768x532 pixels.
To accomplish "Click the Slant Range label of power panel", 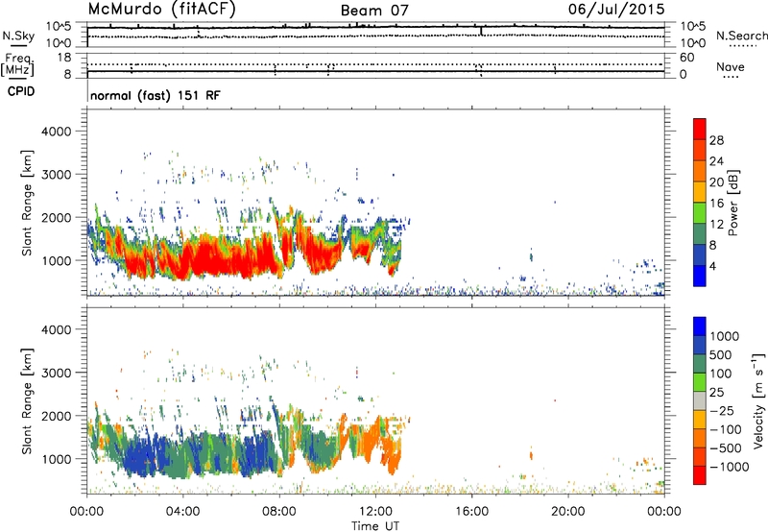I will pyautogui.click(x=27, y=203).
